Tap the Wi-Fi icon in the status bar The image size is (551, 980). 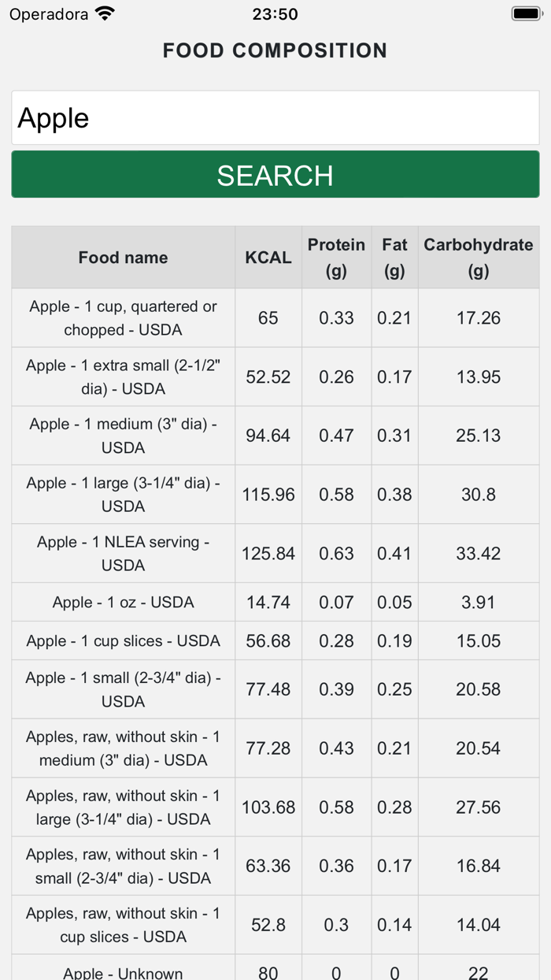103,13
